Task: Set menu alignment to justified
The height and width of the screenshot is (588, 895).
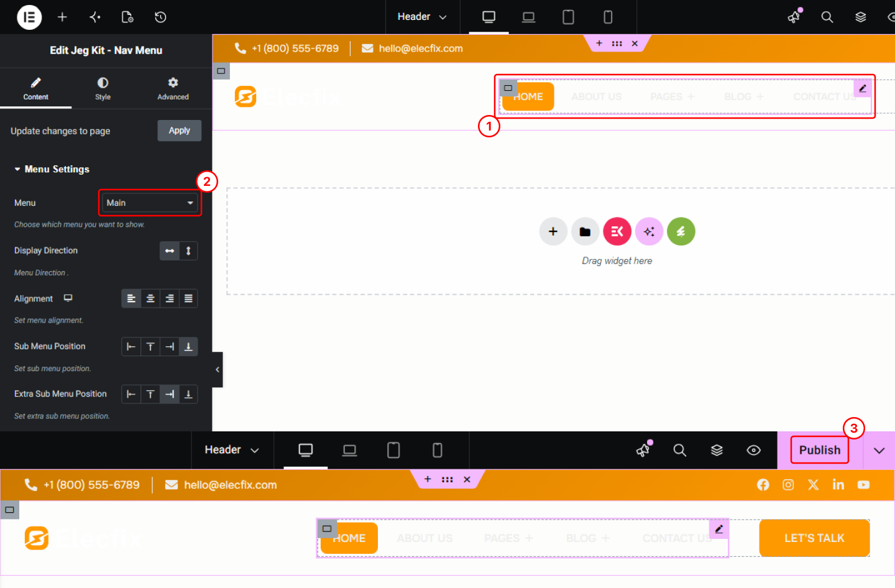Action: 188,299
